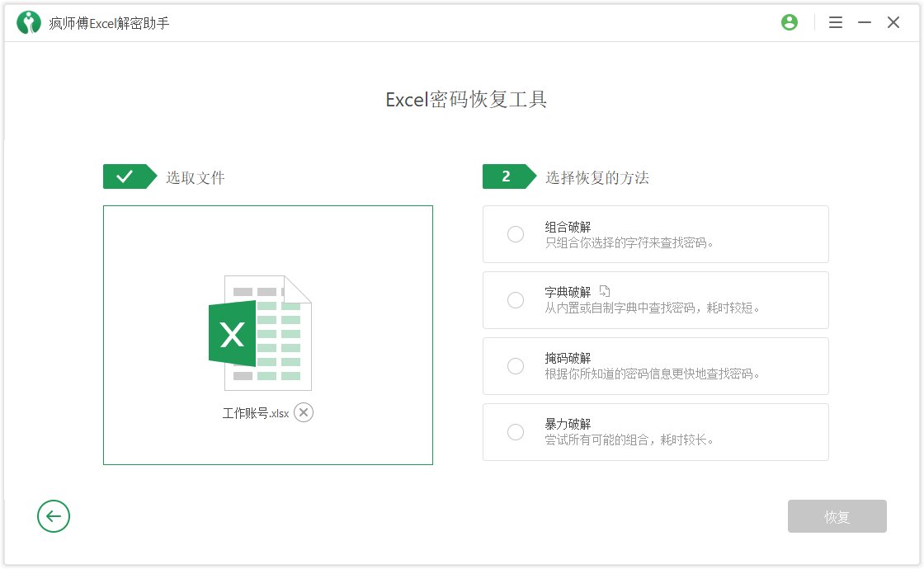Image resolution: width=924 pixels, height=569 pixels.
Task: Open the hamburger menu in the title bar
Action: [836, 22]
